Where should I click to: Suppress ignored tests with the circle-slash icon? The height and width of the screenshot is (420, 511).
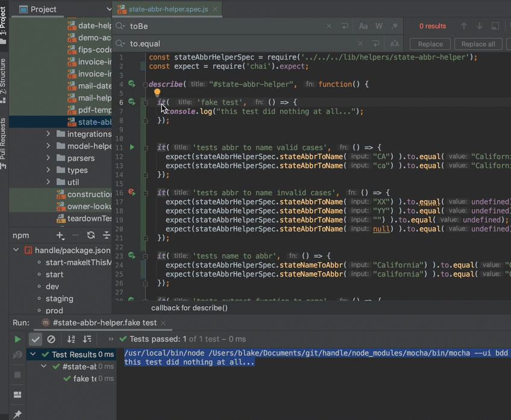[51, 340]
